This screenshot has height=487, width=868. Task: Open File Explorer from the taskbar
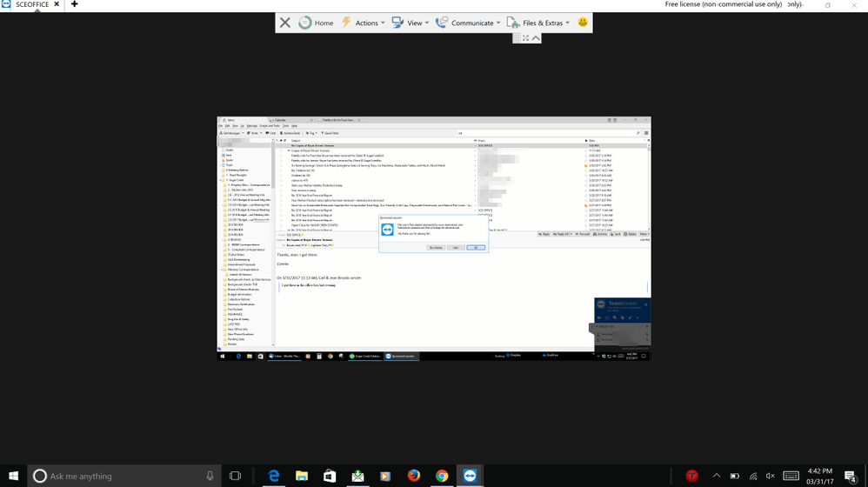(302, 476)
